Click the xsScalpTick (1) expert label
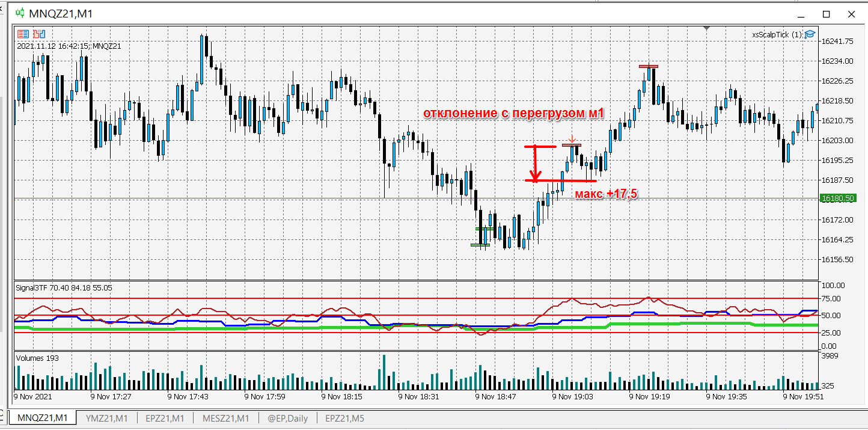 point(777,34)
